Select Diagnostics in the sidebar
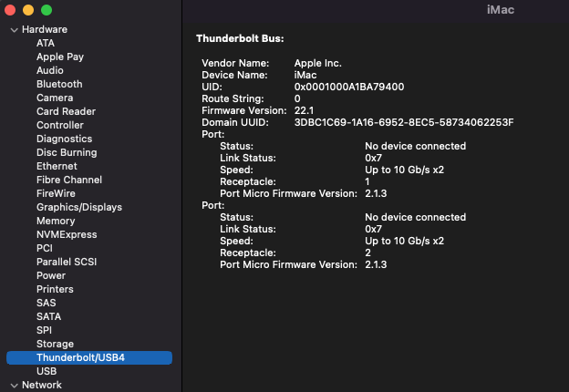The image size is (569, 392). point(64,139)
